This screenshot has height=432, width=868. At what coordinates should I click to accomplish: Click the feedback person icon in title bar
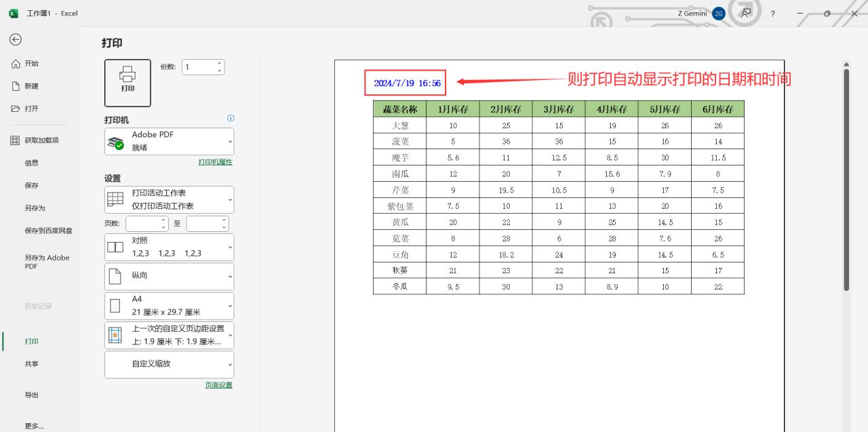point(746,13)
